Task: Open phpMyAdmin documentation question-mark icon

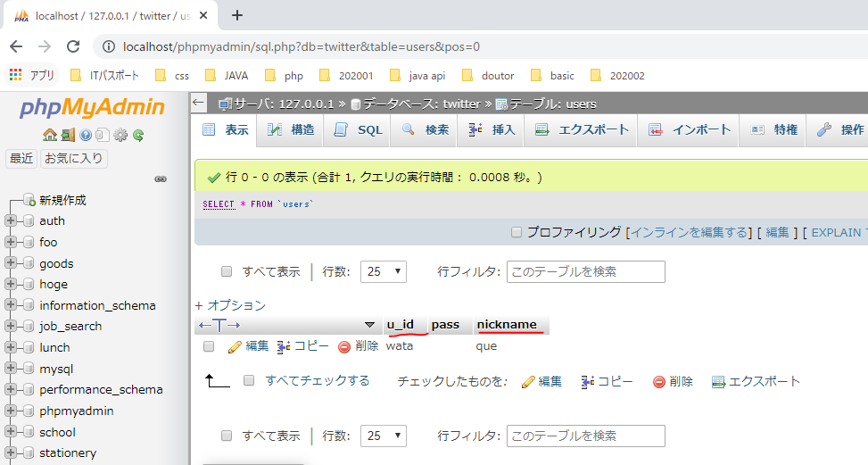Action: pos(86,135)
